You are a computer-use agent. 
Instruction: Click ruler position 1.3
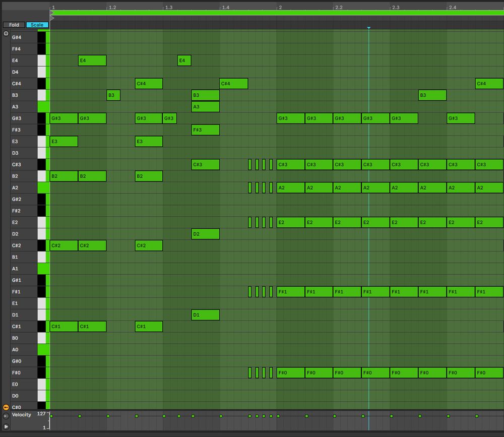(x=169, y=7)
